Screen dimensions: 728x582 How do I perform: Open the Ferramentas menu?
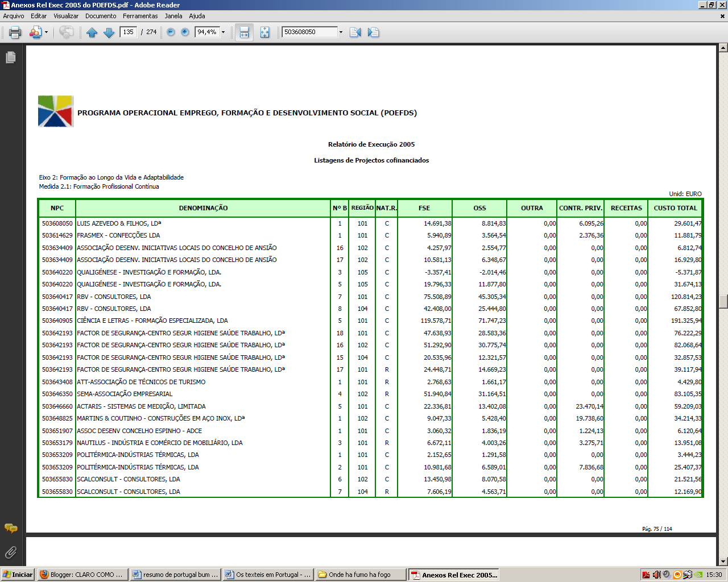pyautogui.click(x=140, y=16)
